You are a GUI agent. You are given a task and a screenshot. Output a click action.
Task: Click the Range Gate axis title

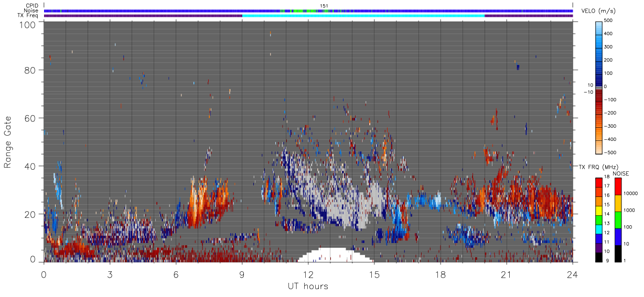(8, 141)
